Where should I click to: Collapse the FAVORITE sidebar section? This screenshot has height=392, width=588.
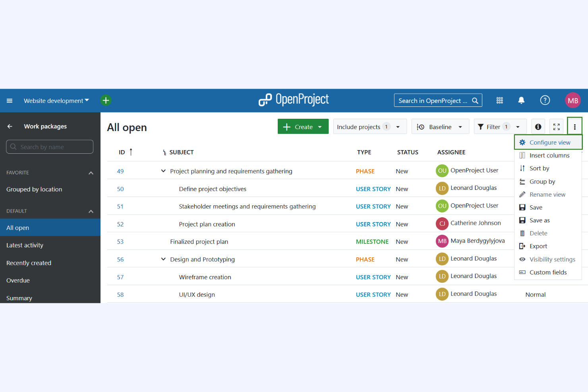(91, 173)
